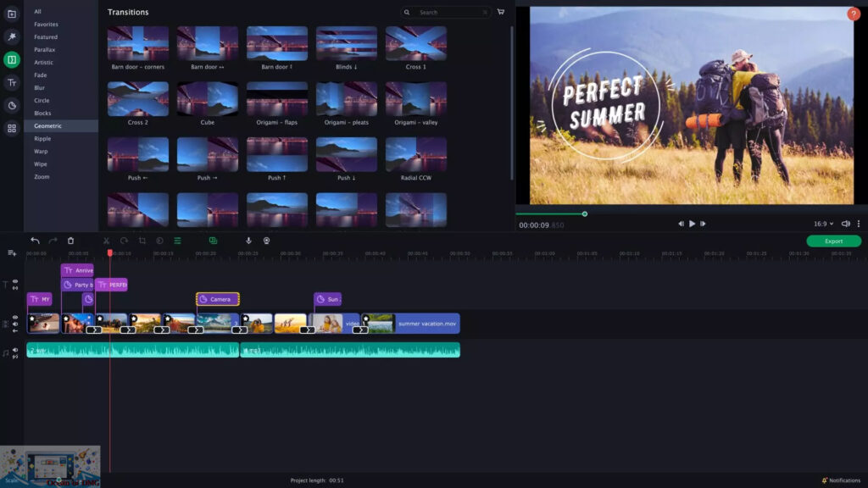
Task: Select the Zoom category
Action: click(x=42, y=177)
